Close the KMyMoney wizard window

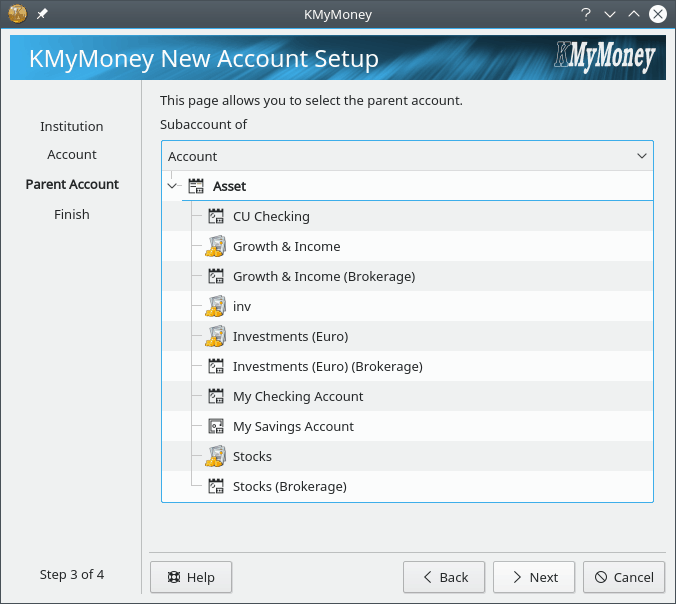(x=658, y=14)
